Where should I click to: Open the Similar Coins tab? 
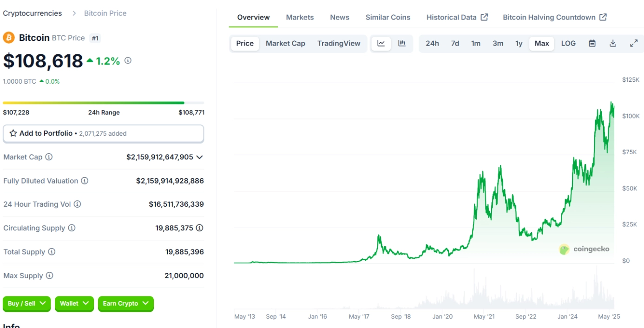click(x=388, y=17)
